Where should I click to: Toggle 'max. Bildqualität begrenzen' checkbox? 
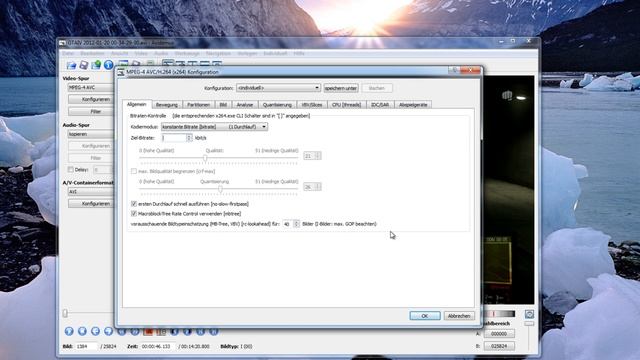coord(134,171)
